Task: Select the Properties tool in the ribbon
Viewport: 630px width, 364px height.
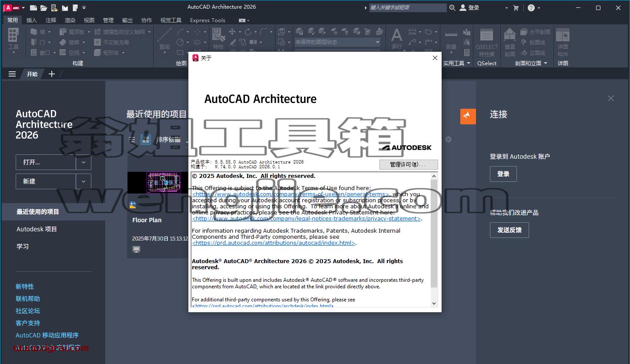Action: (218, 39)
